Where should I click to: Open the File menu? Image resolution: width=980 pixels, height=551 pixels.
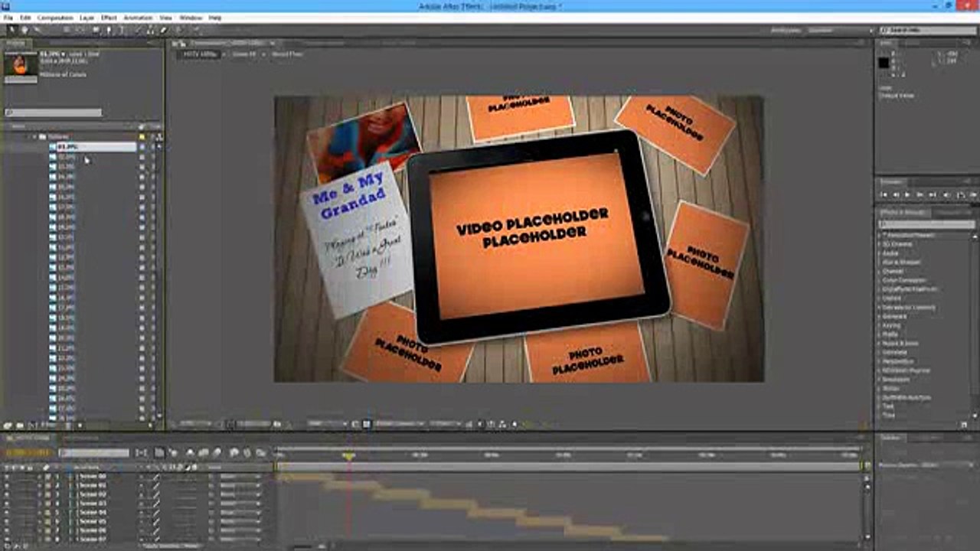click(8, 18)
